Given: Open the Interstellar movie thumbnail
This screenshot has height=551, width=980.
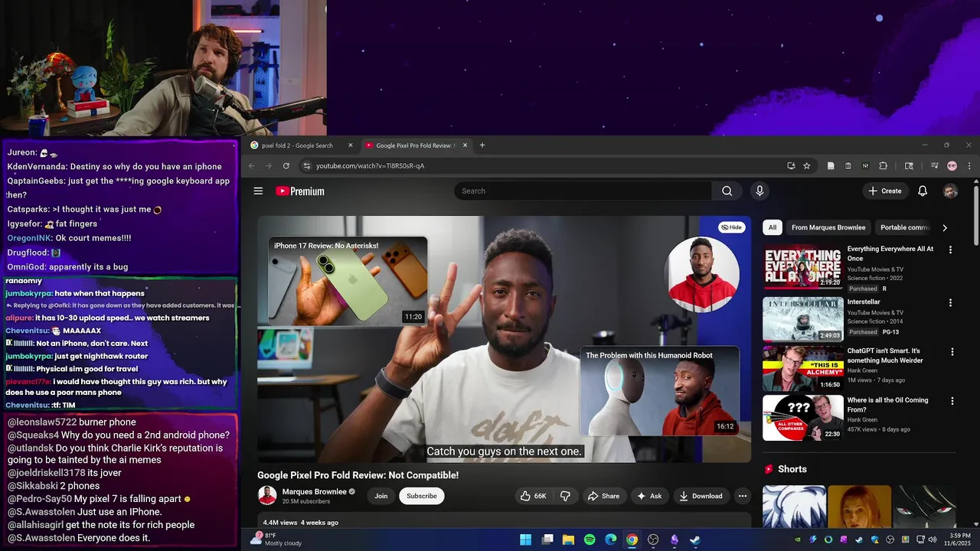Looking at the screenshot, I should (803, 318).
